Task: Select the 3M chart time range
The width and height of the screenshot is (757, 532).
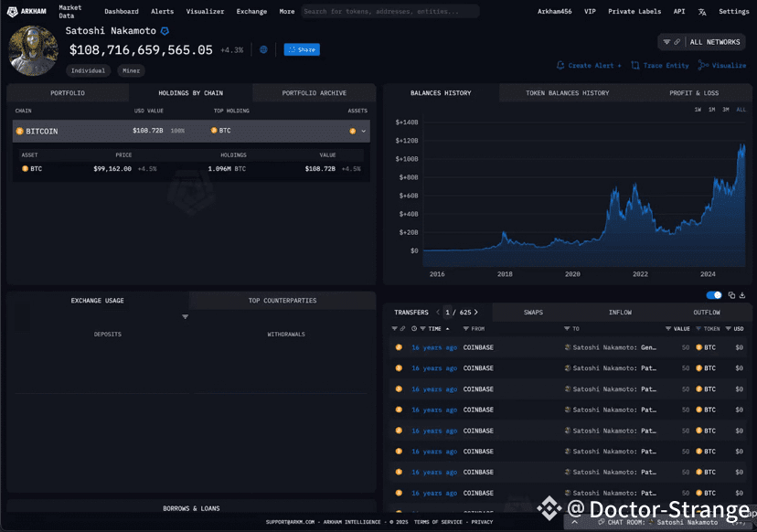Action: tap(725, 110)
